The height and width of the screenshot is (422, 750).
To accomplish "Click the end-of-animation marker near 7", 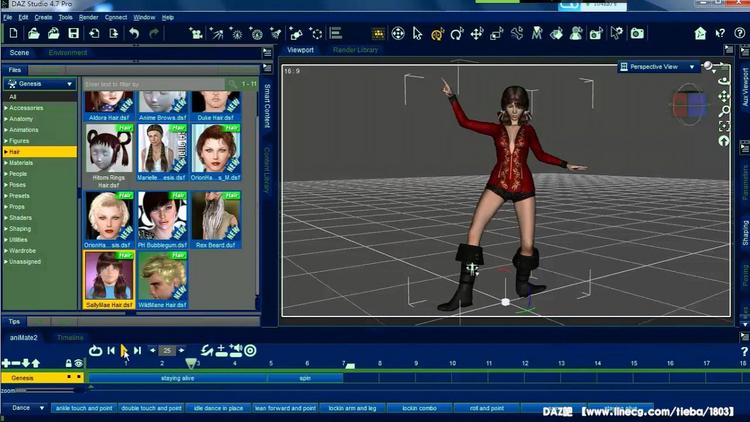I will tap(350, 366).
